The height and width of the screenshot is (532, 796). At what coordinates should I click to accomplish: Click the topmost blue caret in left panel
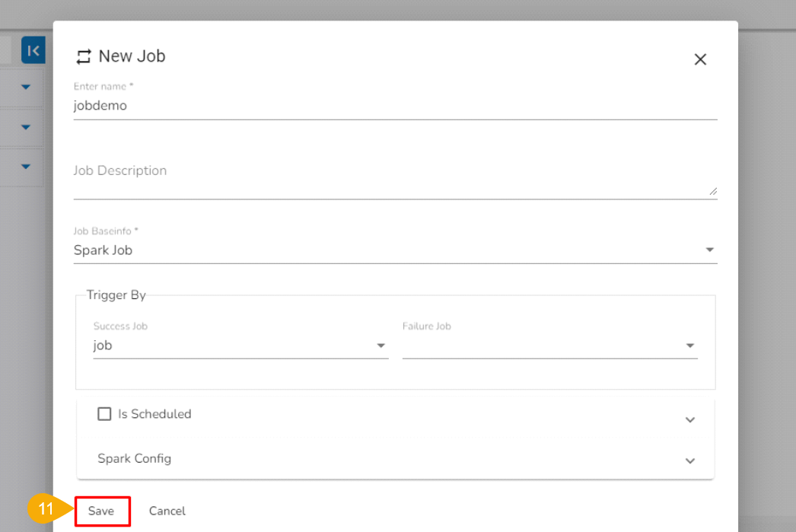pyautogui.click(x=26, y=87)
